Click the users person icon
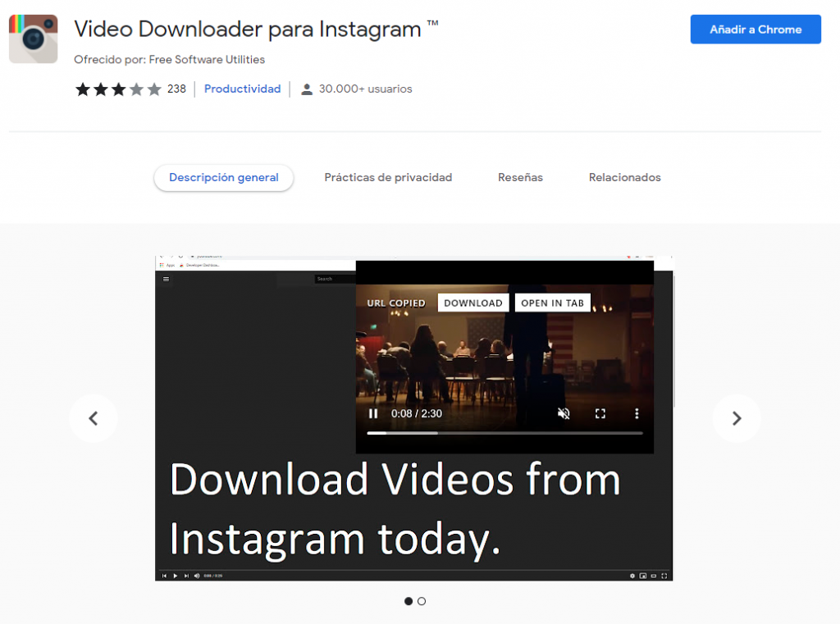This screenshot has height=624, width=840. tap(307, 89)
